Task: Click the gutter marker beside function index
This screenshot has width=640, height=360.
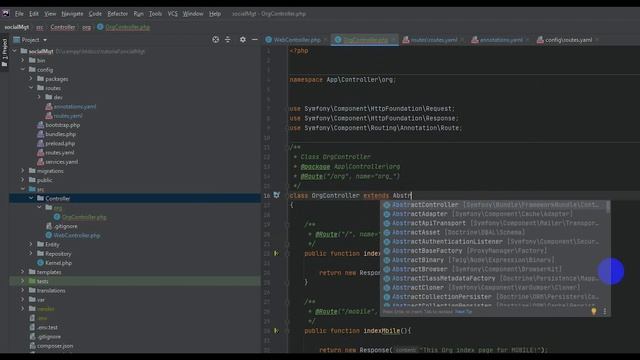Action: pos(276,253)
